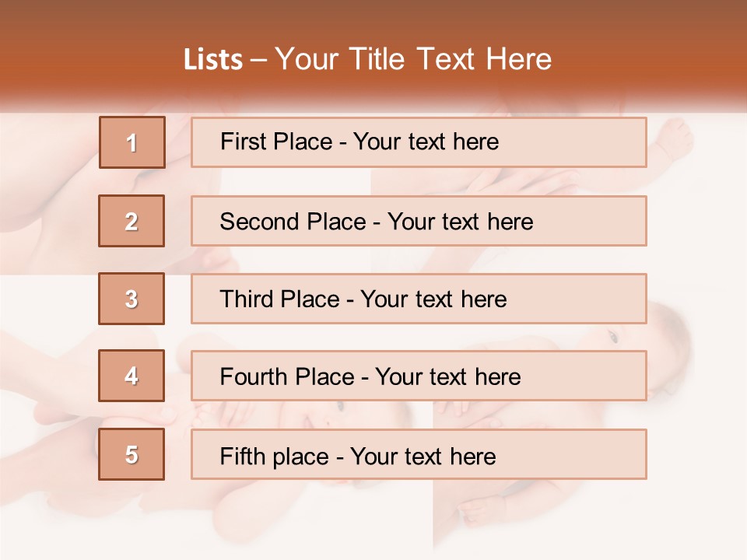Click the Third Place text box
The height and width of the screenshot is (560, 747).
point(419,299)
